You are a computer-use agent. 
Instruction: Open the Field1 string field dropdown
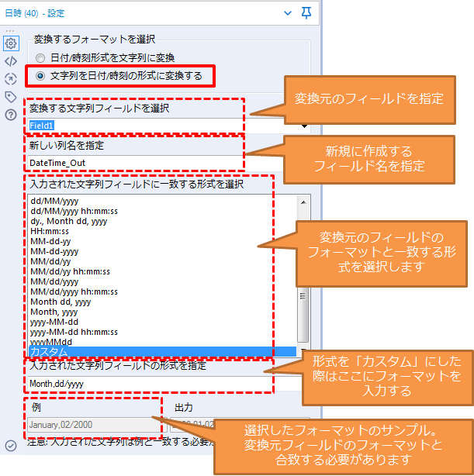pos(304,125)
